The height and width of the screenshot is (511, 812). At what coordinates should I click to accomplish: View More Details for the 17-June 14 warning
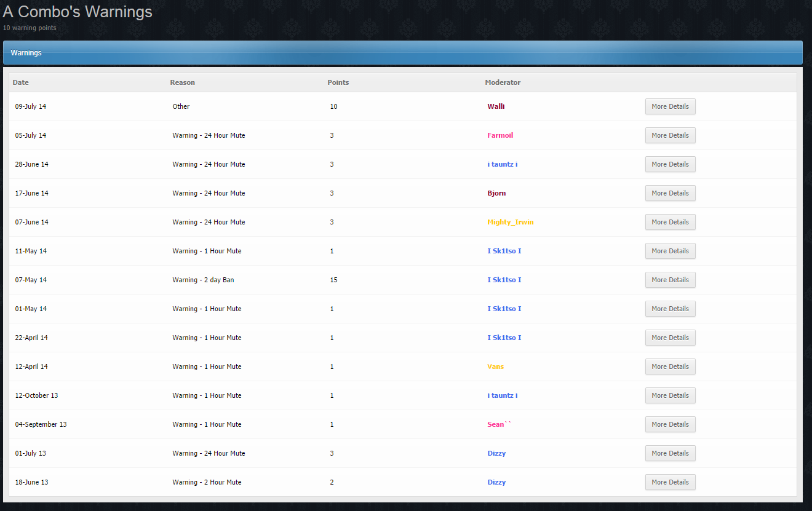[670, 193]
